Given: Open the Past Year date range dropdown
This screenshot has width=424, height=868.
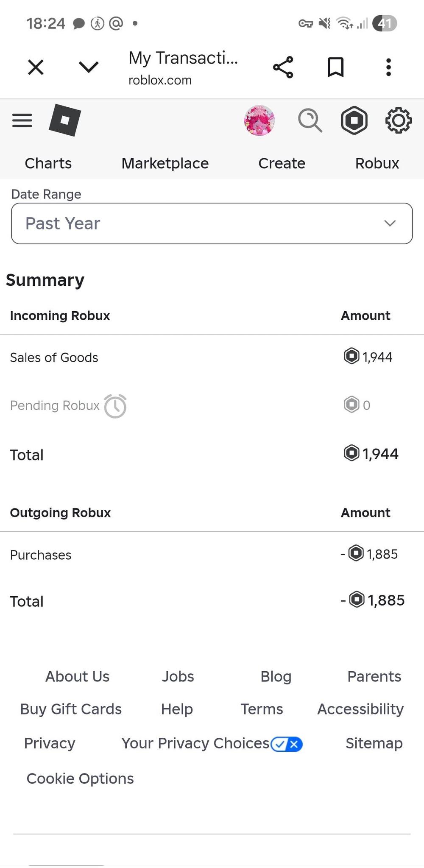Looking at the screenshot, I should point(212,223).
